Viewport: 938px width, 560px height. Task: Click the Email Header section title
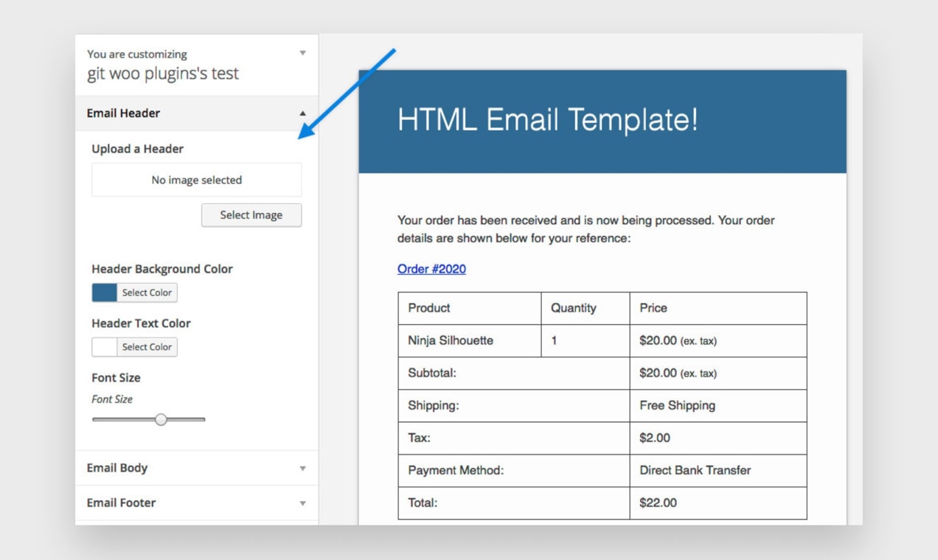pyautogui.click(x=123, y=113)
